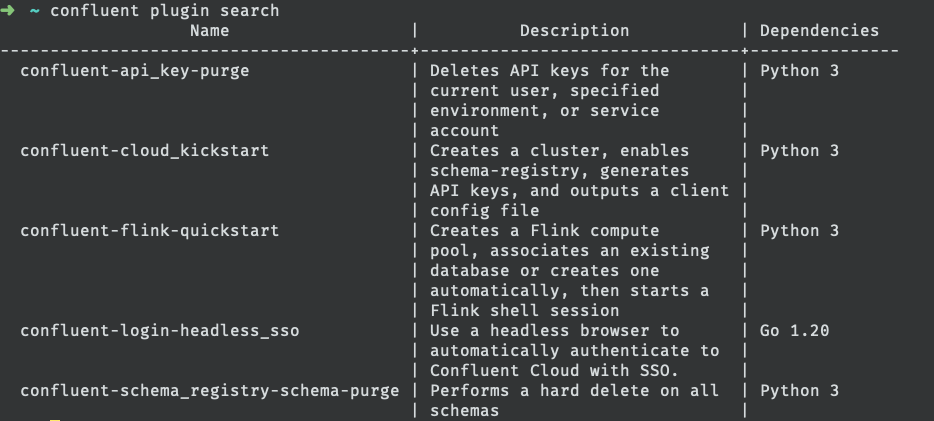Click the 'Performs a hard delete on all' text
This screenshot has width=934, height=421.
(x=574, y=391)
